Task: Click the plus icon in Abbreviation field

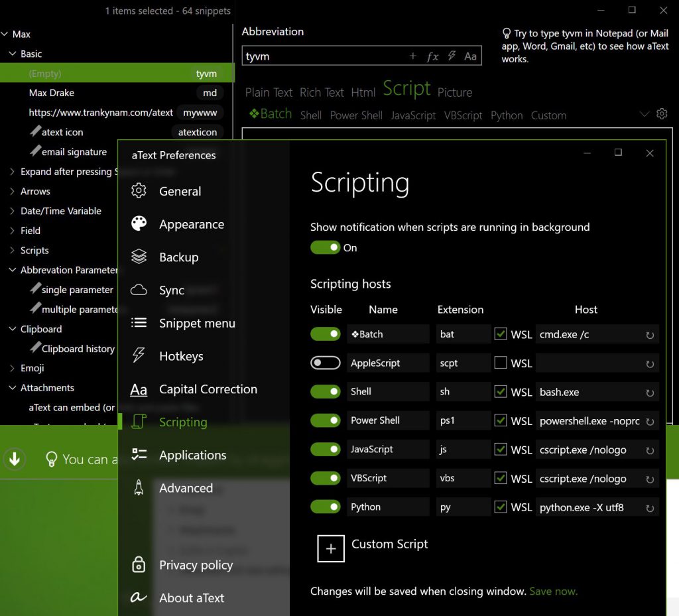Action: 413,56
